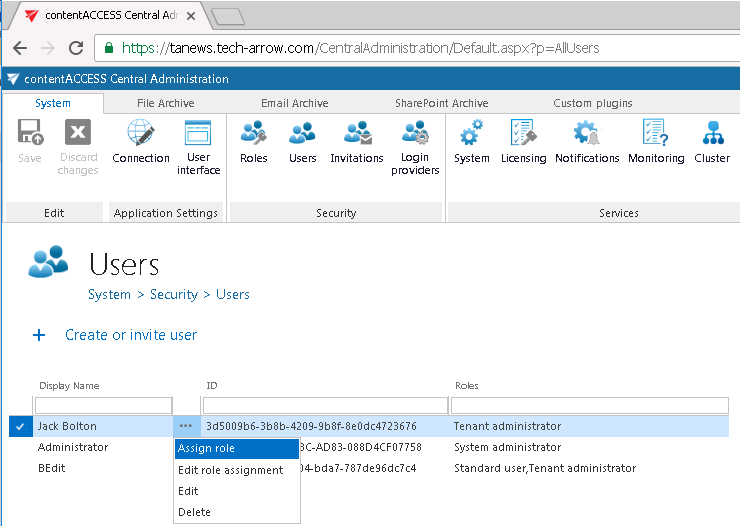Choose Delete from the context menu

pyautogui.click(x=194, y=512)
